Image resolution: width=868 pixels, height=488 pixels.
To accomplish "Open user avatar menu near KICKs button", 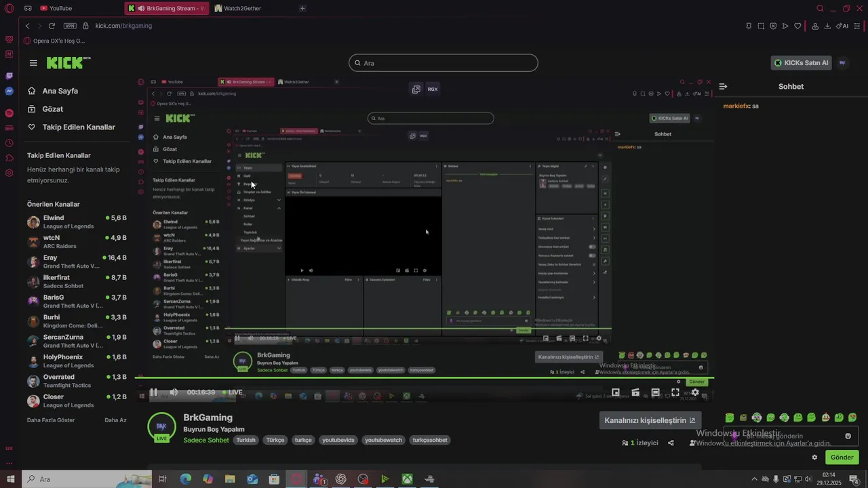I will (x=842, y=62).
